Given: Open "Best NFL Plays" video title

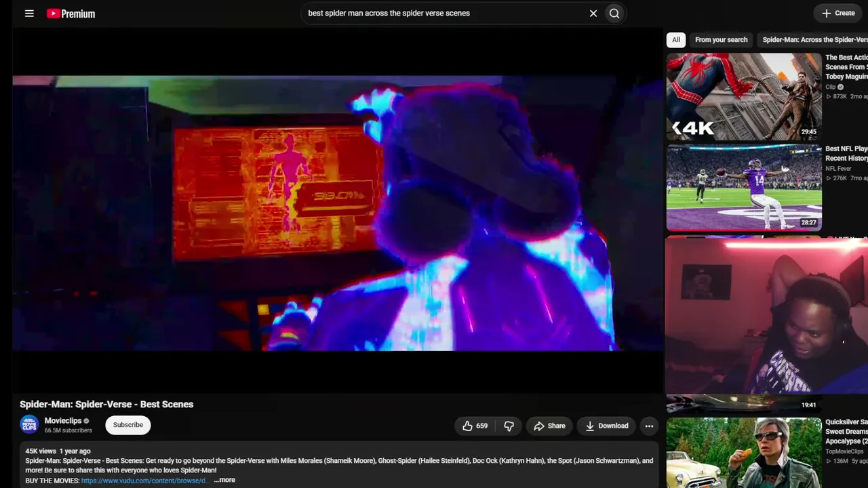Looking at the screenshot, I should 846,153.
